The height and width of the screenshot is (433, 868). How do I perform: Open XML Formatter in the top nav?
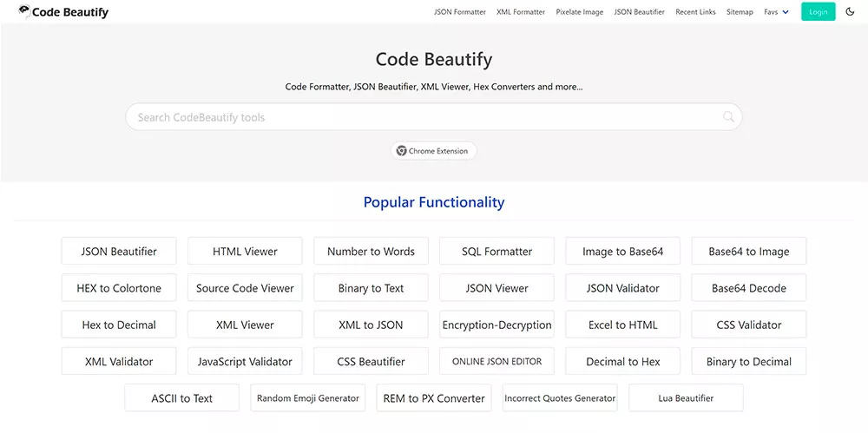click(x=521, y=11)
